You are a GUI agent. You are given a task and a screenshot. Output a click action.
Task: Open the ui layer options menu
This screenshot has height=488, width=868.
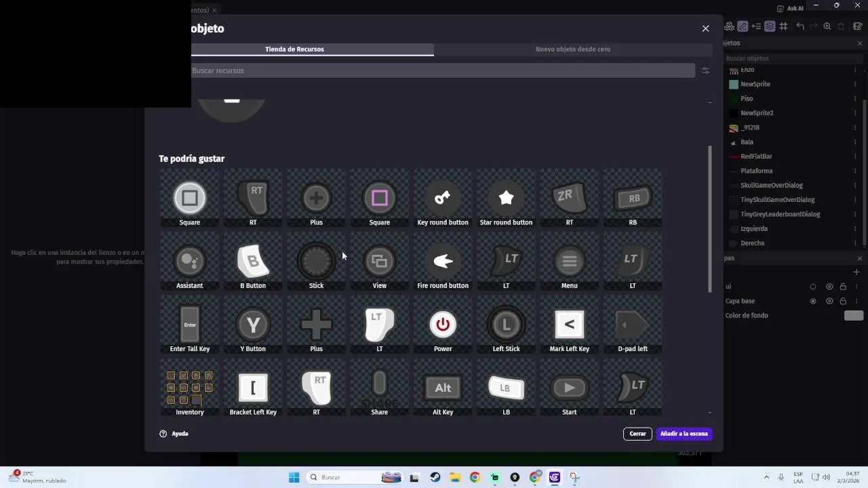(855, 287)
